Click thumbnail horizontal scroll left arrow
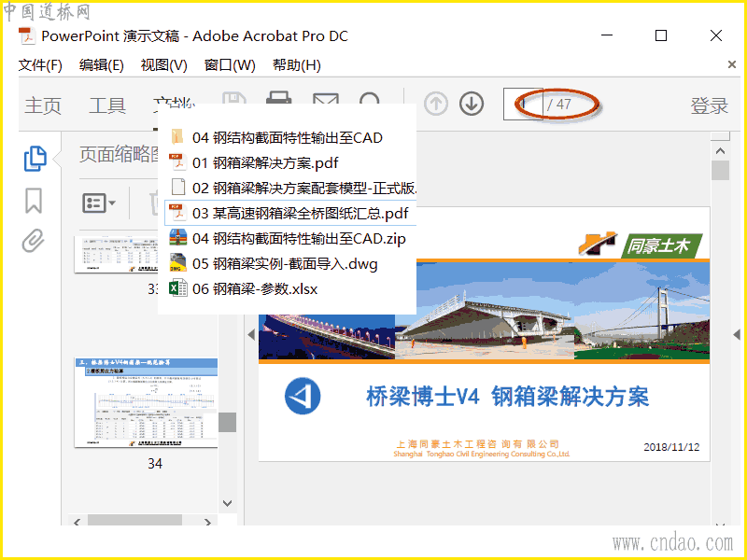 click(x=78, y=522)
